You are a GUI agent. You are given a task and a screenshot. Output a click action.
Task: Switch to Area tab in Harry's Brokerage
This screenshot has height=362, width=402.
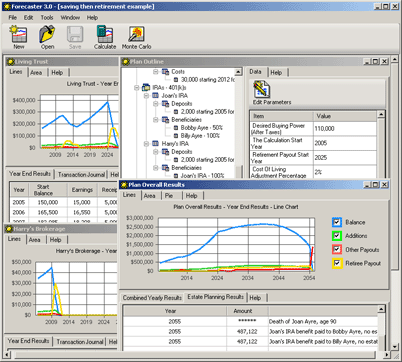35,240
